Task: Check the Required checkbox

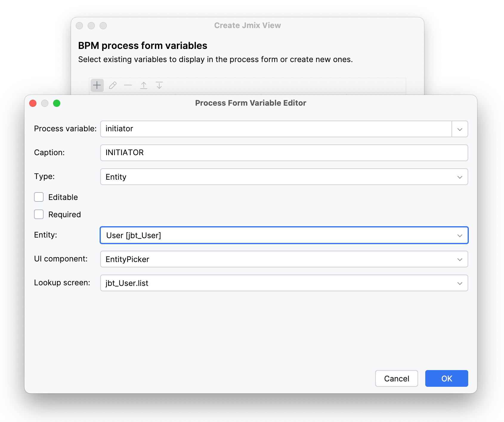Action: tap(39, 215)
